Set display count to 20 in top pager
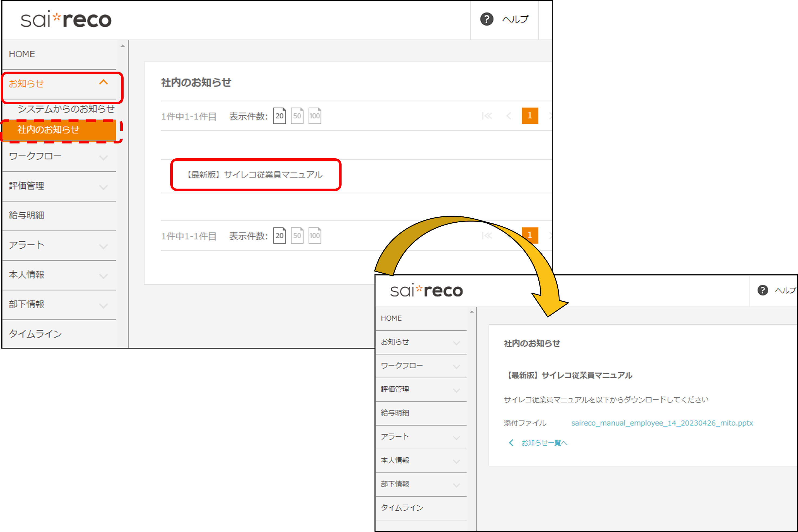798x532 pixels. click(x=279, y=116)
